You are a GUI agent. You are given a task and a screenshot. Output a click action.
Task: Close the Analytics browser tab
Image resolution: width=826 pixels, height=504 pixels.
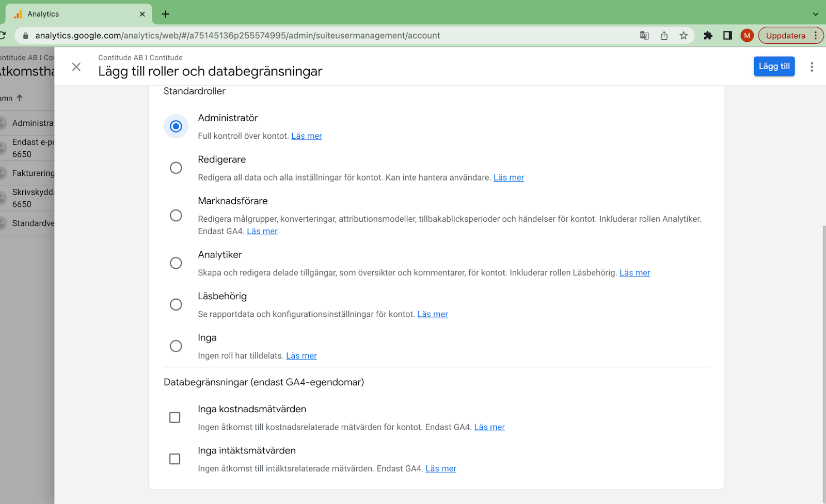pyautogui.click(x=142, y=14)
